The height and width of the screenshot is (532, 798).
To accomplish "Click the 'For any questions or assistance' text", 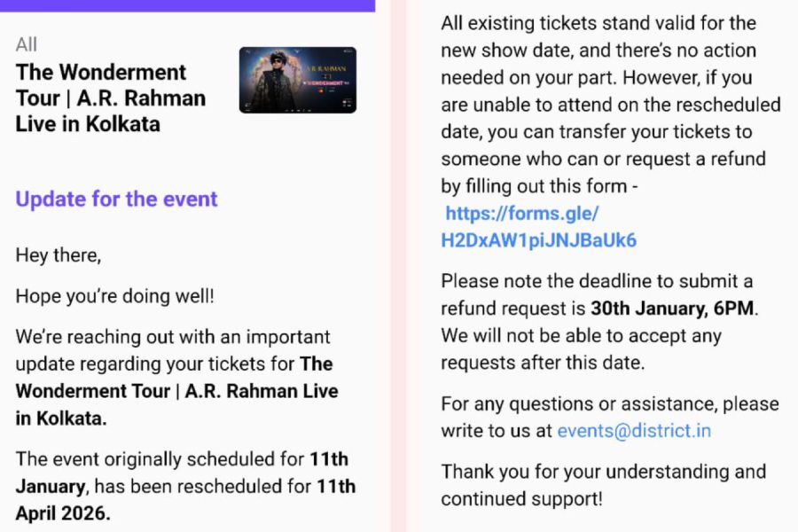I will [x=609, y=404].
